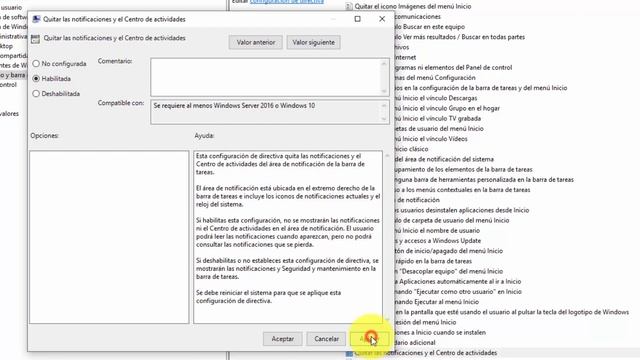Screen dimensions: 640x360
Task: Select policy ending 'Ejecutar al menú Inicio'
Action: 437,302
